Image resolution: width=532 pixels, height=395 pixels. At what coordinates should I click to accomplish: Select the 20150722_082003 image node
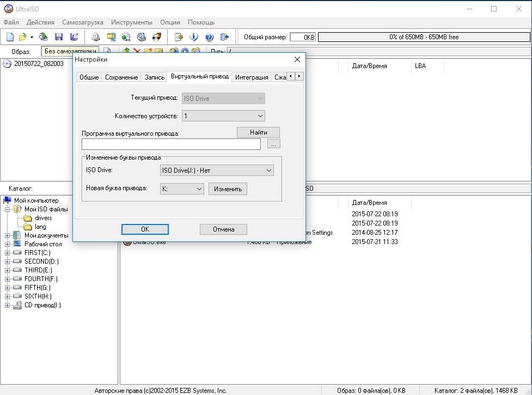(x=38, y=63)
